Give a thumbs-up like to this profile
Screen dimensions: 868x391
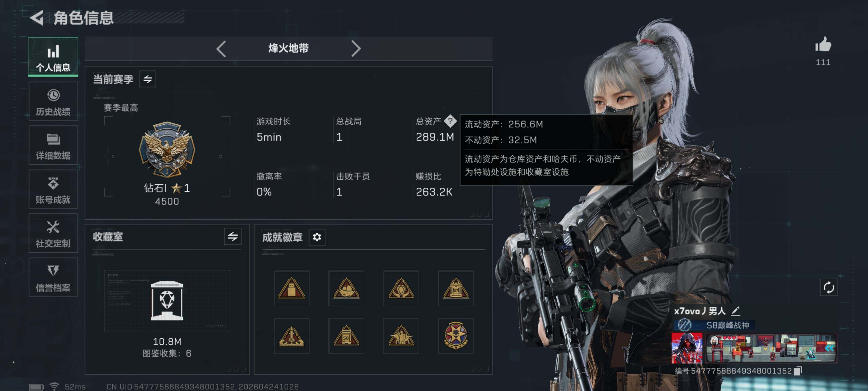[x=823, y=45]
